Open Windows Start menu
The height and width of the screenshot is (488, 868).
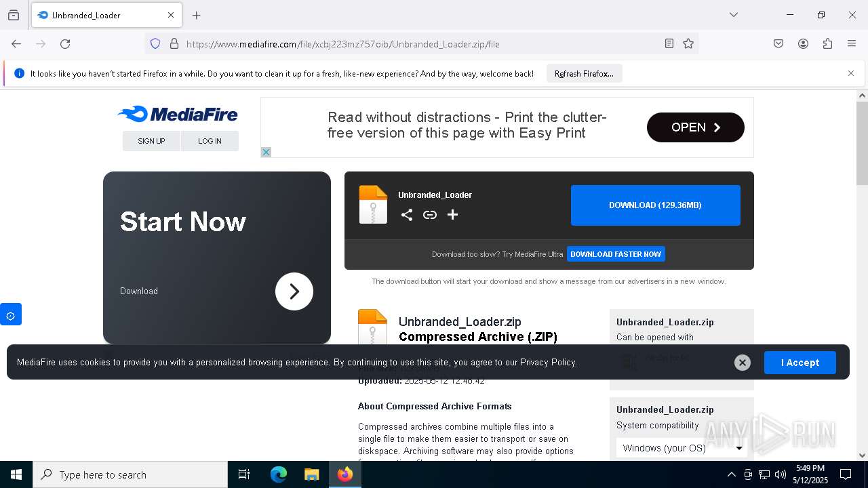pos(16,474)
